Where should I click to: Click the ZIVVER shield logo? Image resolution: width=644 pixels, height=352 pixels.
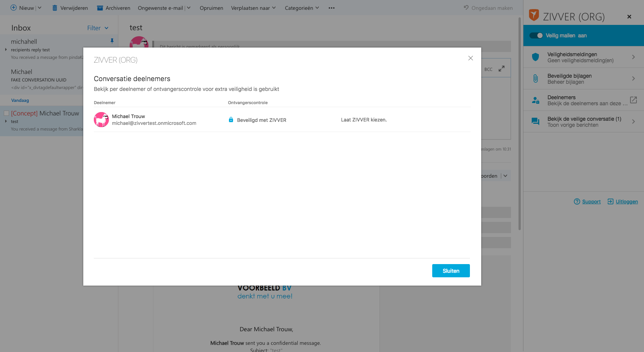534,15
